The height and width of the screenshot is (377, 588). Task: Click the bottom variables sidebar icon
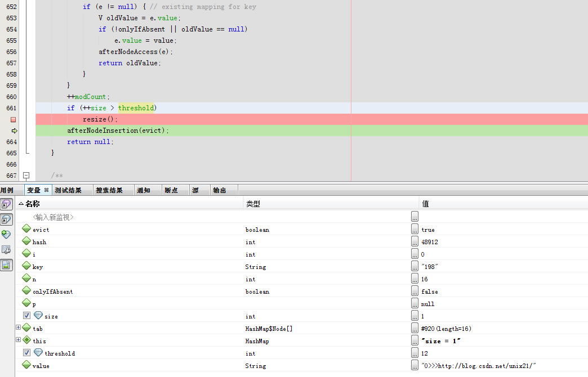coord(6,265)
